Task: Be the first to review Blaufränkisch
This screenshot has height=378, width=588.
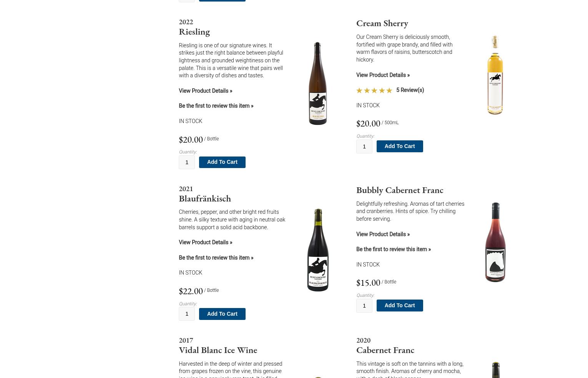Action: tap(216, 258)
